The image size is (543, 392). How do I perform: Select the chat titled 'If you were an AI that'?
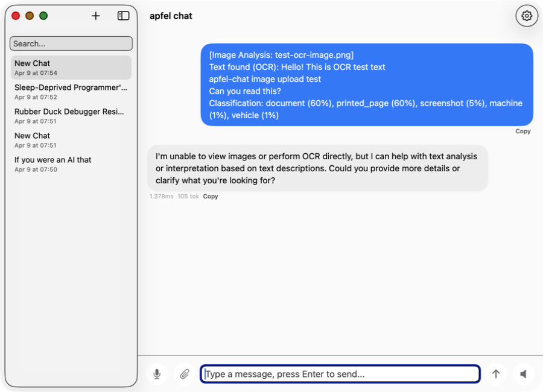pyautogui.click(x=71, y=164)
